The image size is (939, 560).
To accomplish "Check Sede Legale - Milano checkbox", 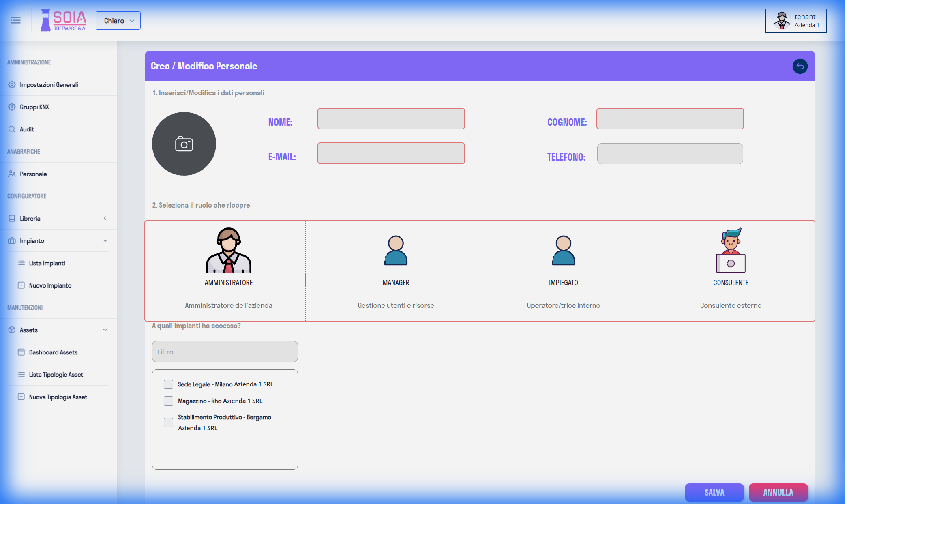I will 168,384.
